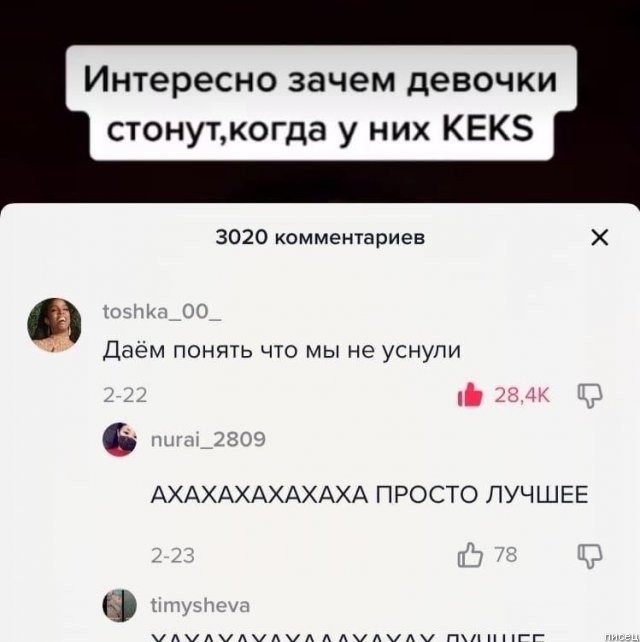Dislike toshka_00_ comment thumbs-down icon
640x642 pixels.
[590, 396]
